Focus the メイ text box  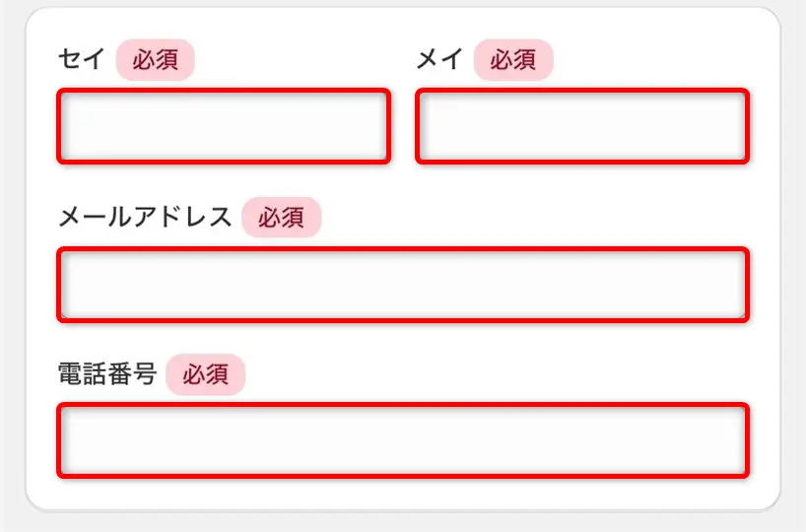(x=581, y=127)
